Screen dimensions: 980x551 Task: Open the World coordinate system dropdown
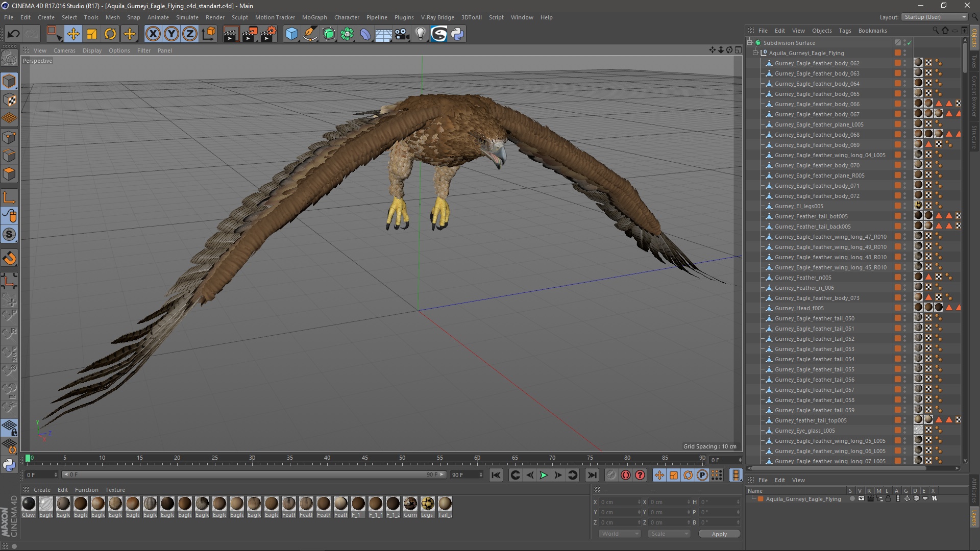pyautogui.click(x=620, y=534)
